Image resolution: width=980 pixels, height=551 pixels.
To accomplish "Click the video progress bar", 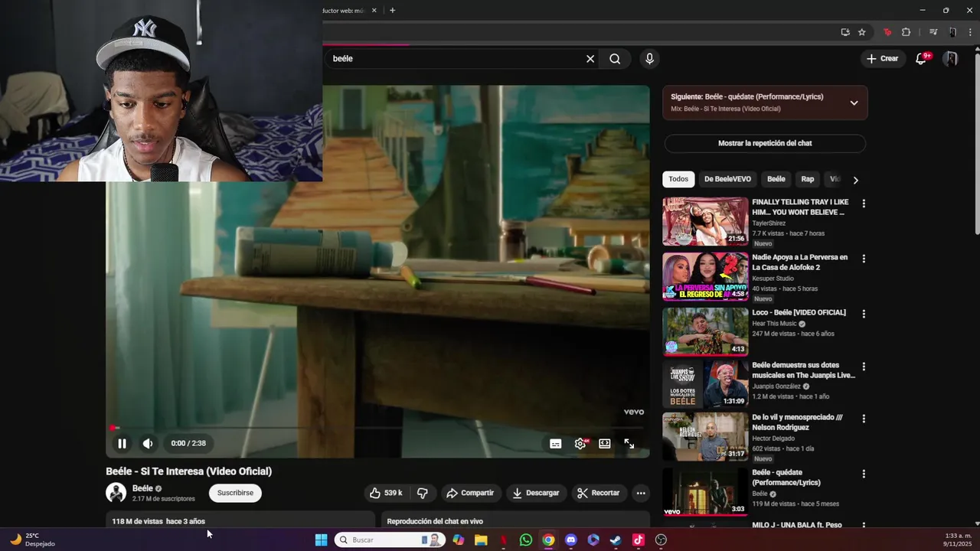I will coord(379,428).
